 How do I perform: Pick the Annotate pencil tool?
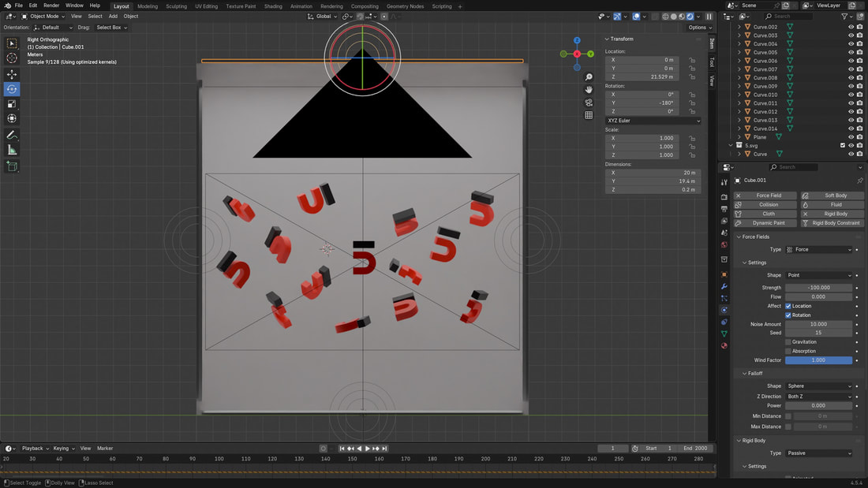(x=12, y=136)
